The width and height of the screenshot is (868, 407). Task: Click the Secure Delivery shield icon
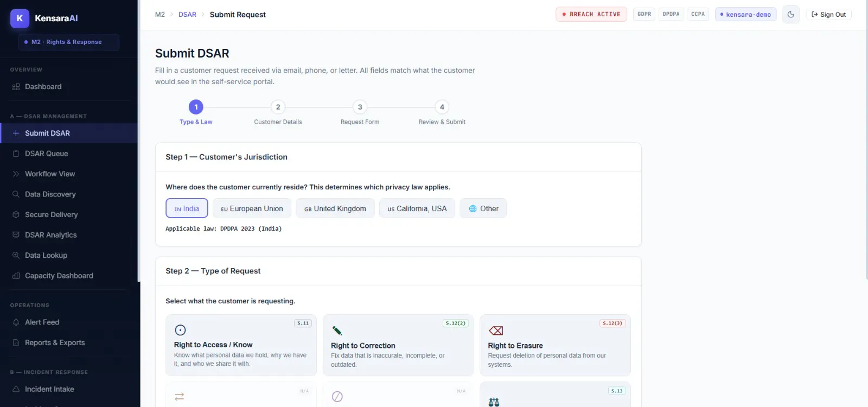[x=16, y=215]
